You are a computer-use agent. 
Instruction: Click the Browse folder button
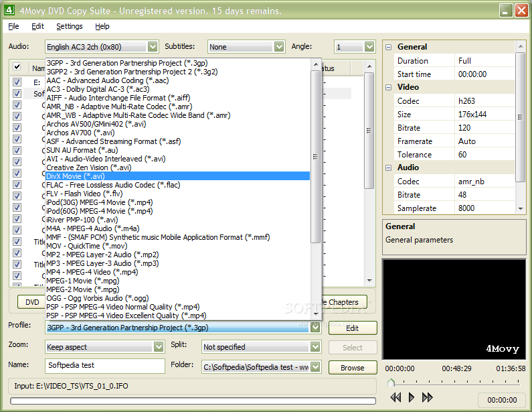click(353, 368)
